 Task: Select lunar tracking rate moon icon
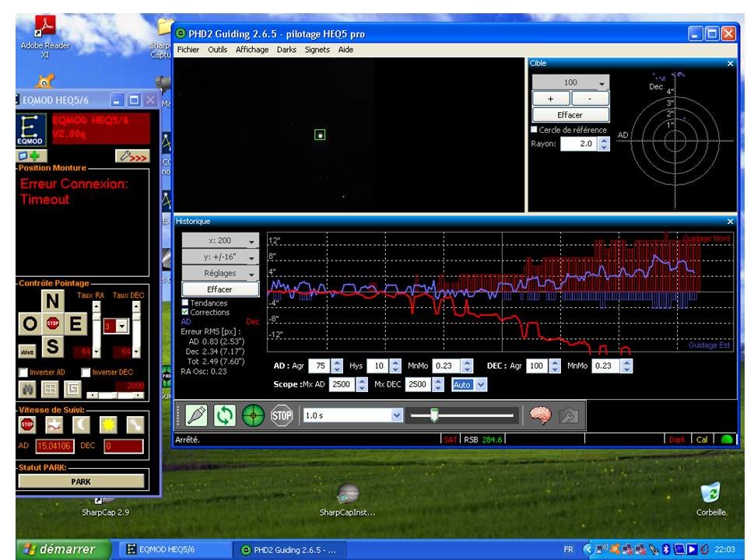tap(81, 425)
